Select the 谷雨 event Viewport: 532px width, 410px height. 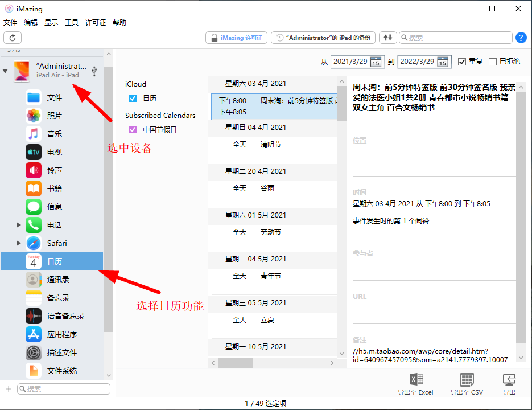pos(274,194)
